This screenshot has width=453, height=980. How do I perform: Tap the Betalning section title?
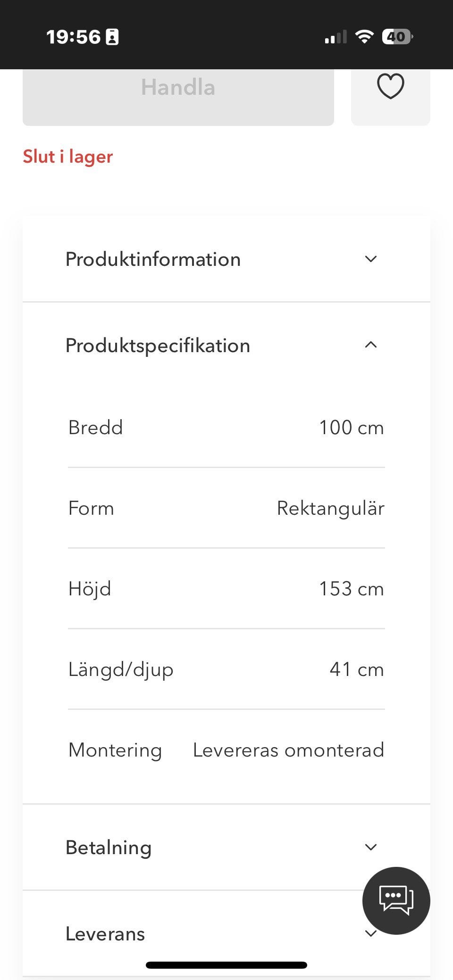(x=109, y=848)
